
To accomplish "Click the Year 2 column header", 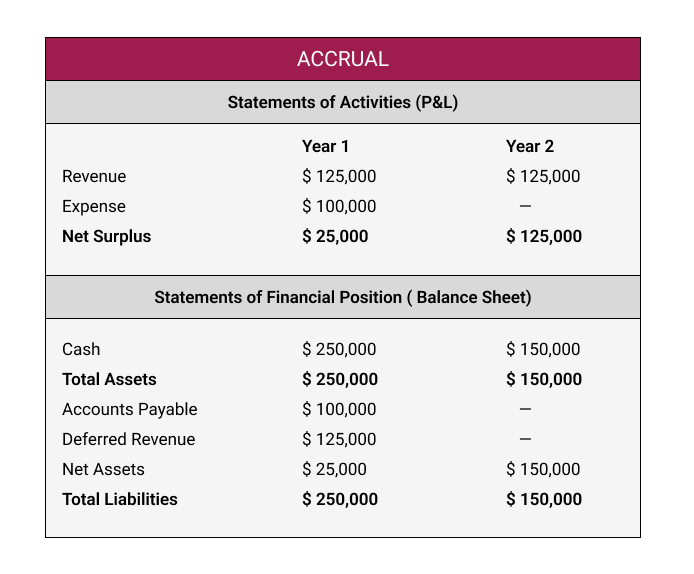I will [x=529, y=146].
